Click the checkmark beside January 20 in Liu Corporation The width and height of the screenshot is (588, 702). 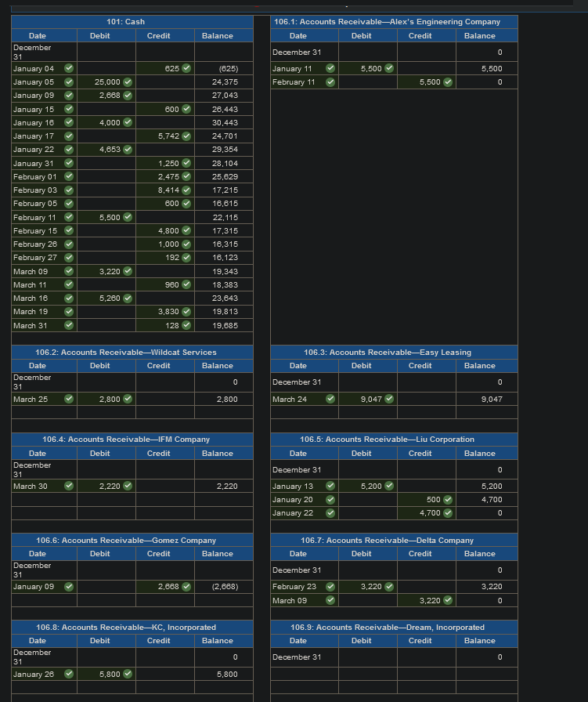coord(330,500)
